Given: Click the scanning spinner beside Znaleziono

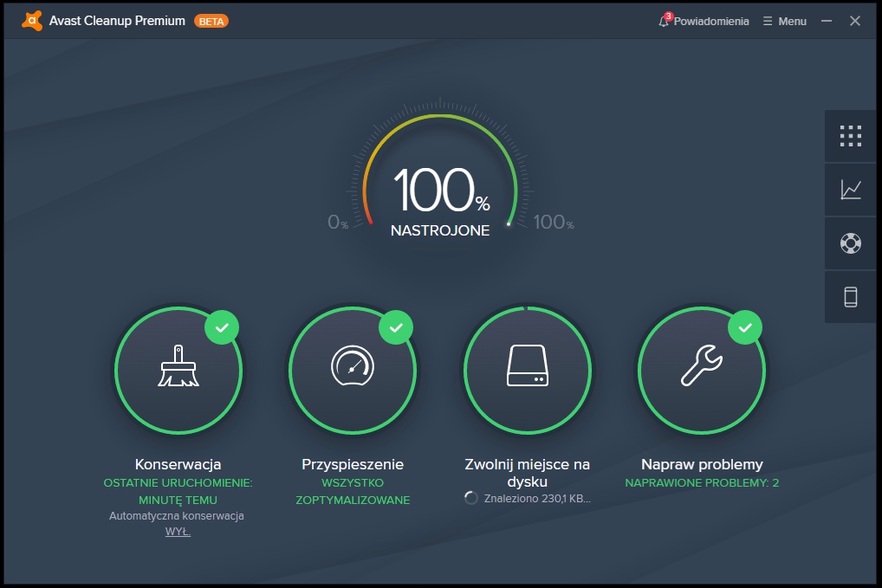Looking at the screenshot, I should tap(471, 498).
